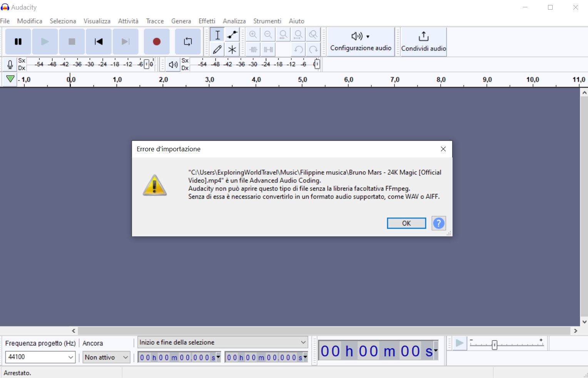The height and width of the screenshot is (378, 588).
Task: Click OK in the import error dialog
Action: pyautogui.click(x=406, y=223)
